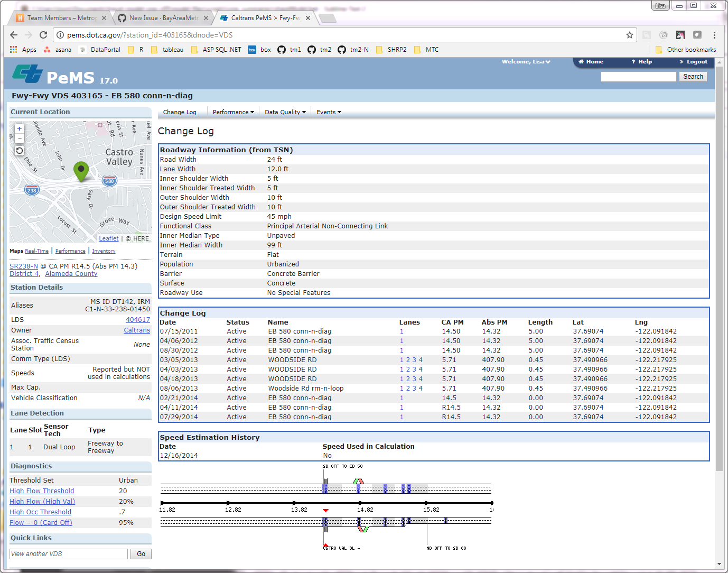The height and width of the screenshot is (573, 728).
Task: Click the High Flow Threshold link
Action: pos(42,491)
